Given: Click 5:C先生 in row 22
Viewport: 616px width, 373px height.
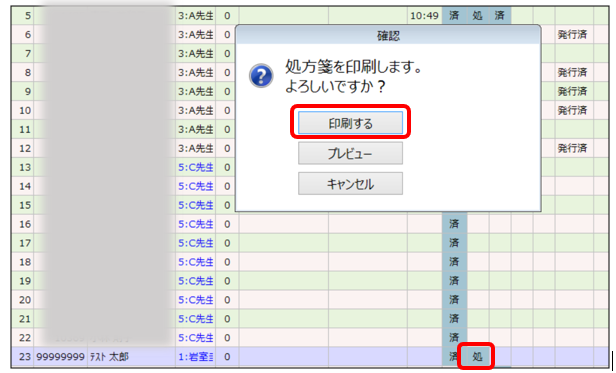Looking at the screenshot, I should (195, 338).
